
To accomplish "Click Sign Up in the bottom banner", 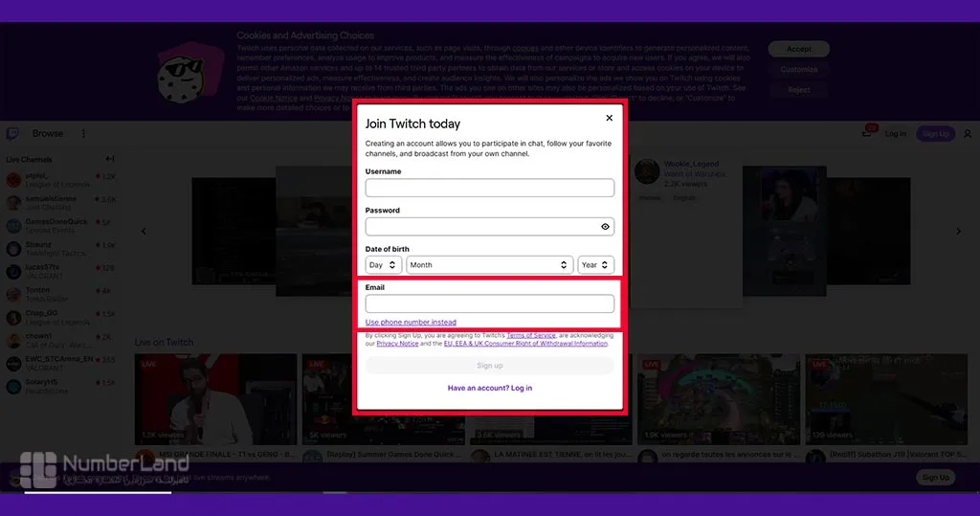I will pos(936,477).
